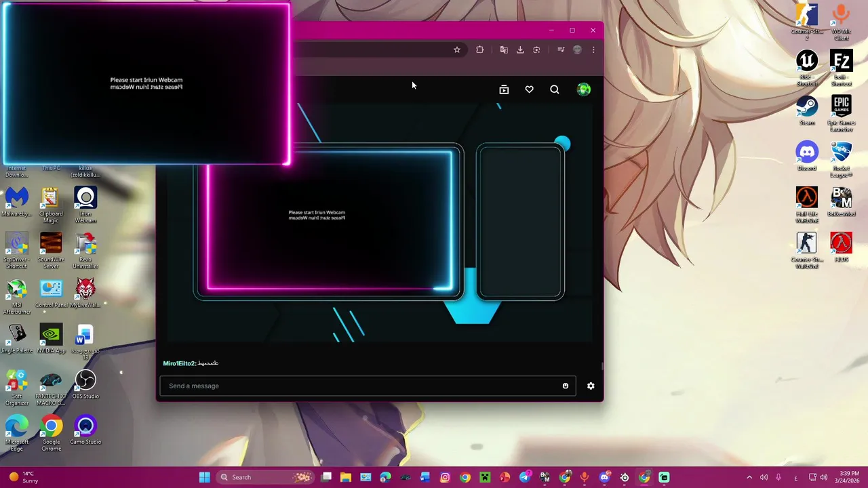Image resolution: width=868 pixels, height=488 pixels.
Task: Select the Counter-Strike 2 desktop icon
Action: pos(807,22)
